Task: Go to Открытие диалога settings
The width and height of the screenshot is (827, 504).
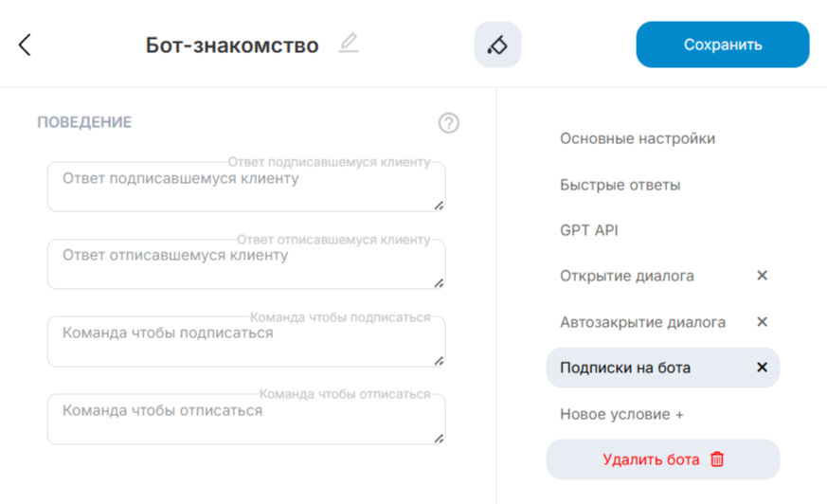Action: [626, 276]
